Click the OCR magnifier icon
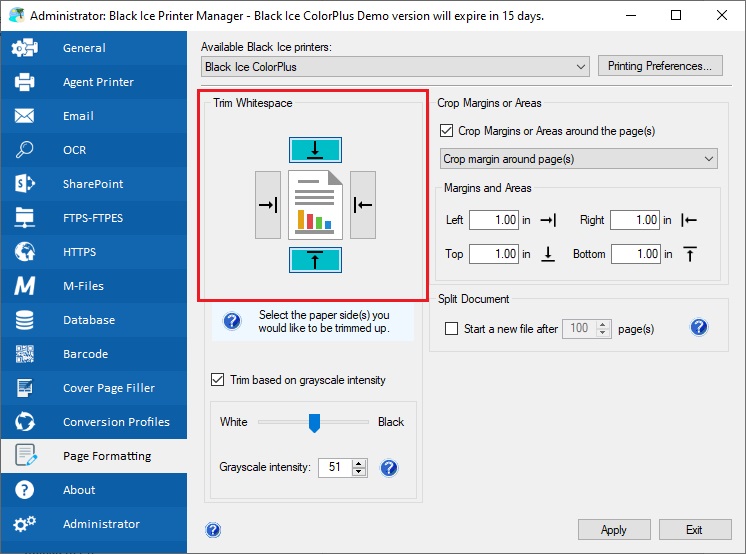Image resolution: width=746 pixels, height=554 pixels. tap(25, 149)
